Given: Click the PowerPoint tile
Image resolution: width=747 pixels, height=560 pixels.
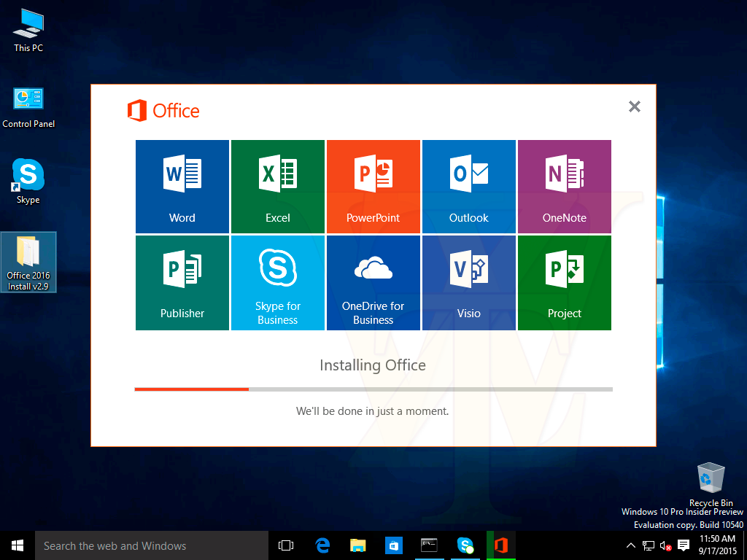Looking at the screenshot, I should pos(373,187).
